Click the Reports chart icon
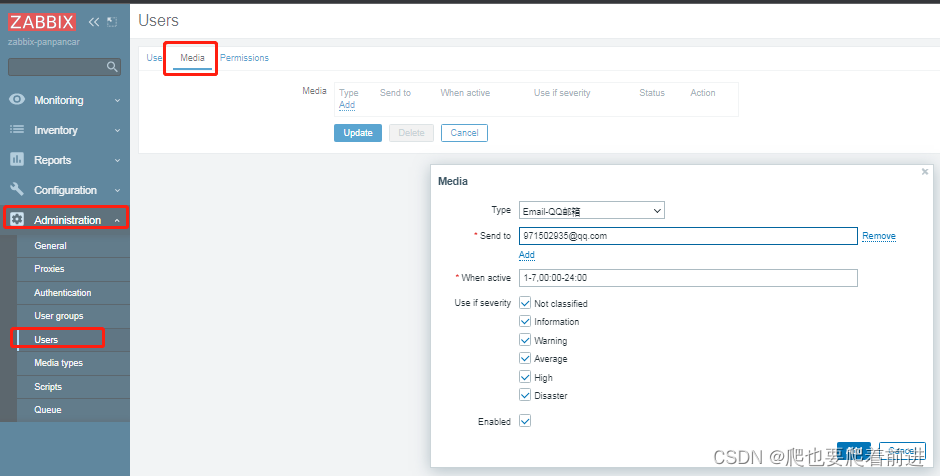 [17, 159]
